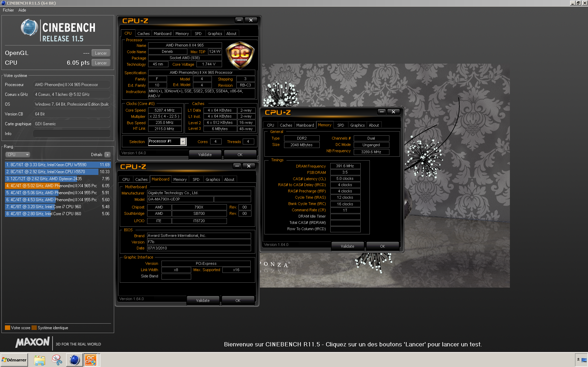Viewport: 588px width, 367px height.
Task: Open Caches tab in Memory CPU-Z window
Action: tap(286, 125)
